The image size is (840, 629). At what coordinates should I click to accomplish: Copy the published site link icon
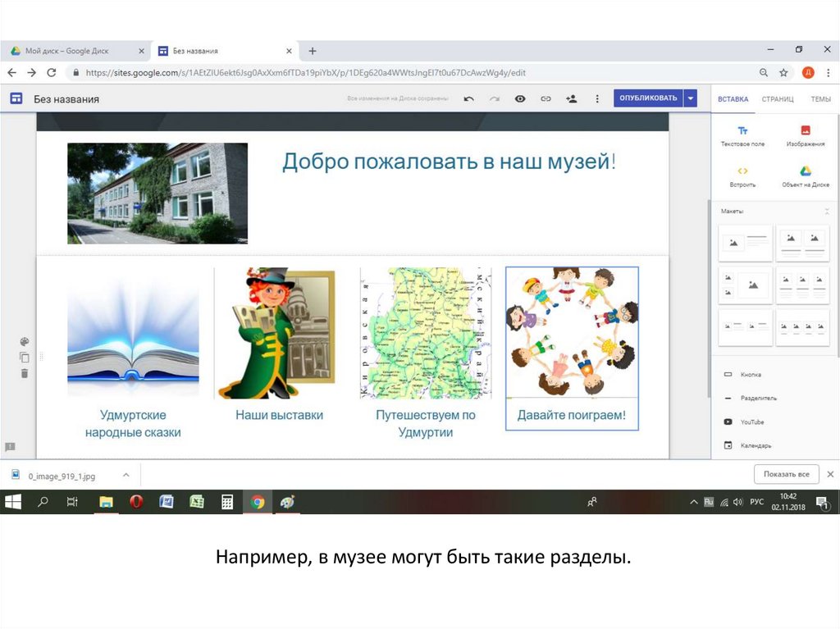point(546,98)
